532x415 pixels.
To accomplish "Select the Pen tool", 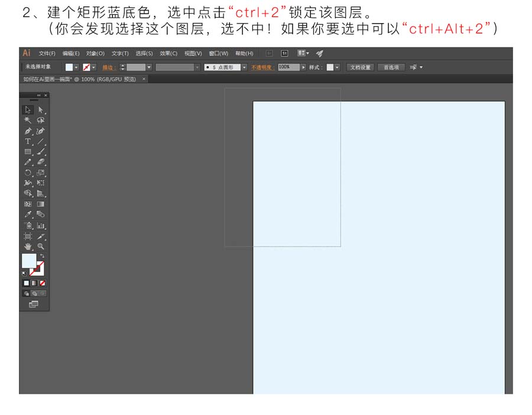I will point(28,131).
